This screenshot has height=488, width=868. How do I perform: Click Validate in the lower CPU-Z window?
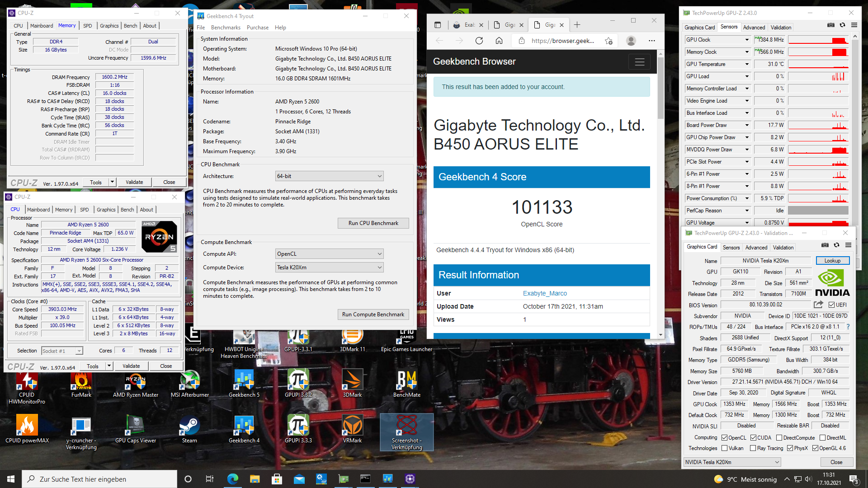131,366
